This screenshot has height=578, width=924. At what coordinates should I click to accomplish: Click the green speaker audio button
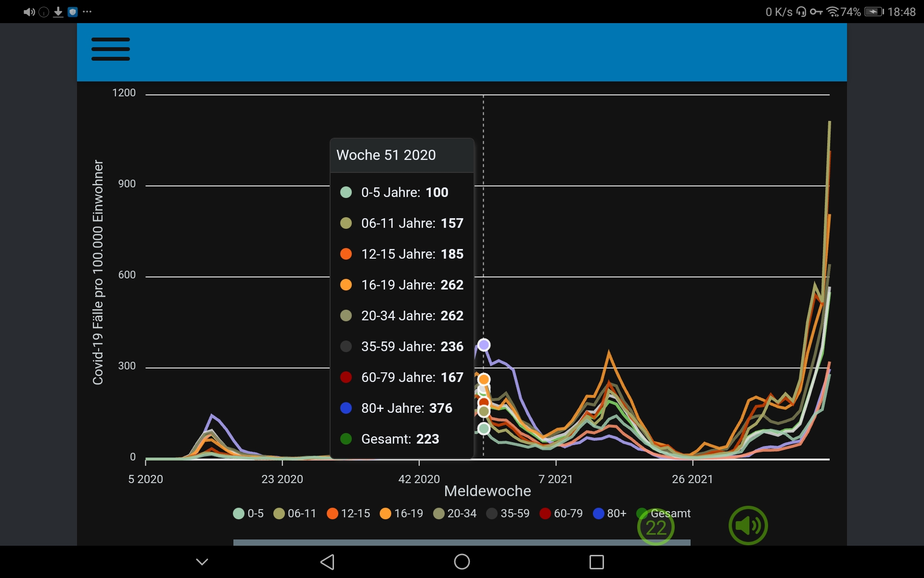click(x=747, y=525)
